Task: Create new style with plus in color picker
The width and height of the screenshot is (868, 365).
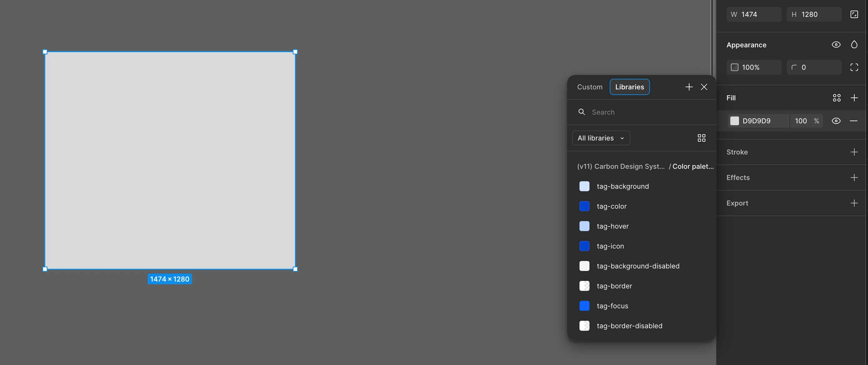Action: point(689,87)
